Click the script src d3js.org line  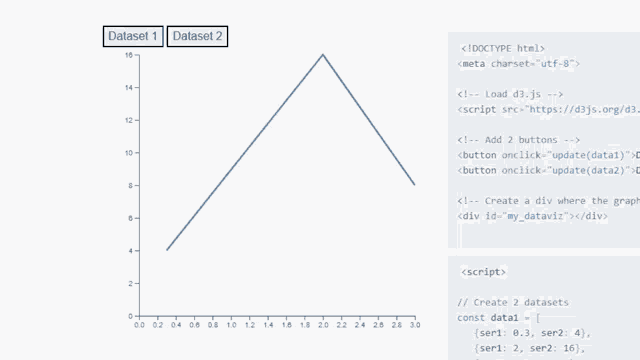[549, 109]
